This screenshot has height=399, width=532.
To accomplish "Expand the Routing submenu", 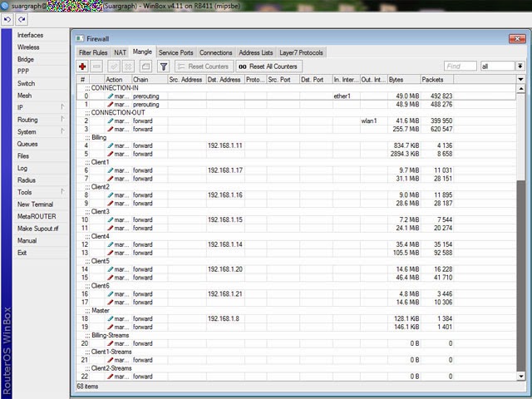I will pos(41,120).
